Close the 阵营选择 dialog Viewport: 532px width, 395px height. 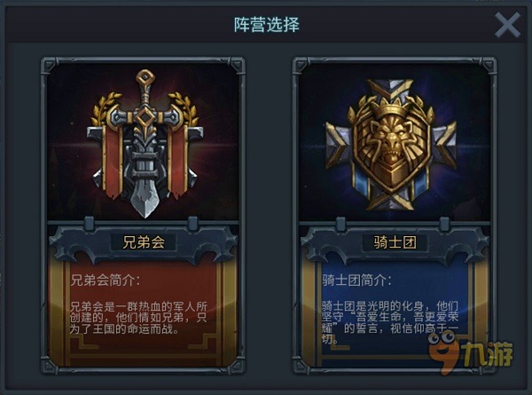[x=507, y=25]
